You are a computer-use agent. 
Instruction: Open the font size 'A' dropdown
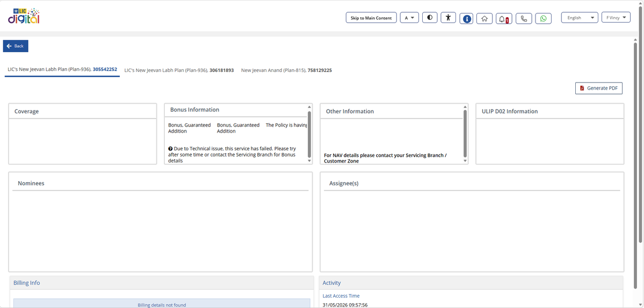[x=409, y=18]
